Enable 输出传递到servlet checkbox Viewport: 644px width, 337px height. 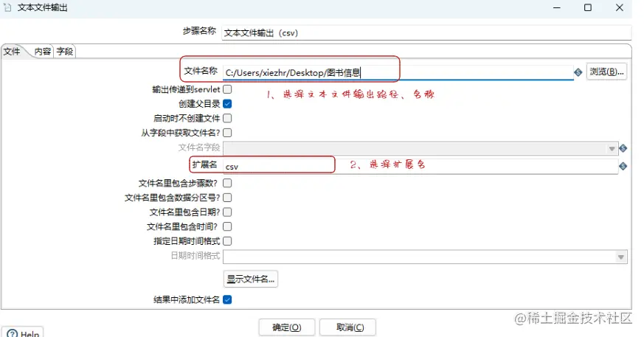[x=227, y=89]
